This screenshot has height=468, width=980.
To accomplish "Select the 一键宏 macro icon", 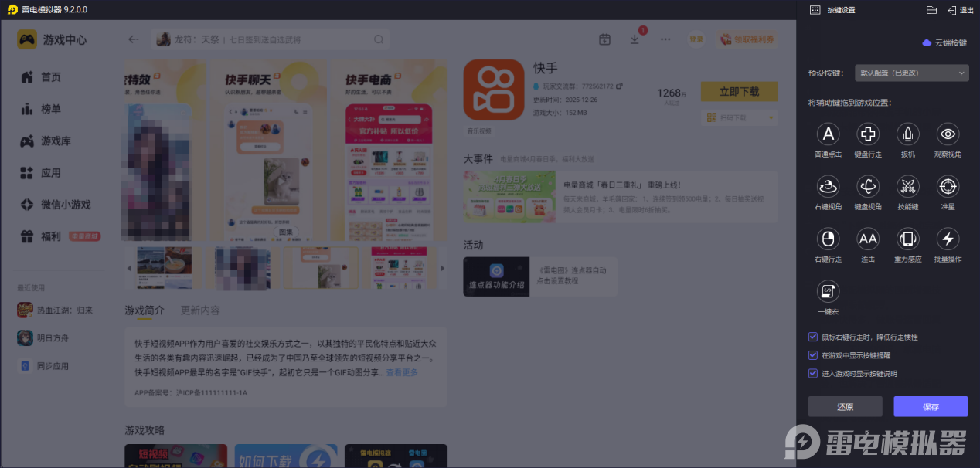I will tap(828, 291).
